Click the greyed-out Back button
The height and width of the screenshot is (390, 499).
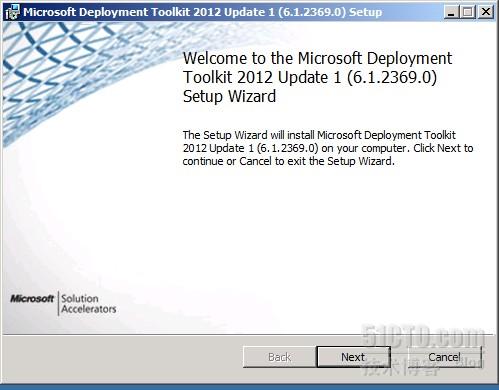[x=279, y=357]
